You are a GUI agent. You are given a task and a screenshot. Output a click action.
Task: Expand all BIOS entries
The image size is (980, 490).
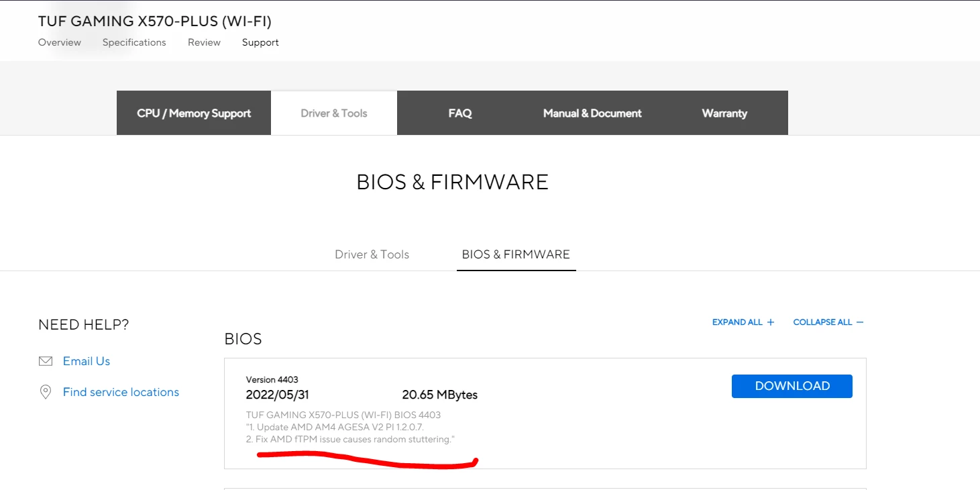click(743, 322)
